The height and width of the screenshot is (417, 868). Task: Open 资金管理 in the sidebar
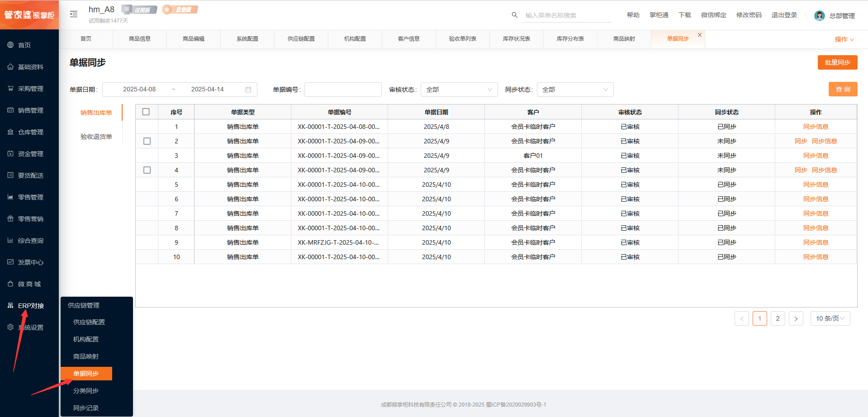[x=30, y=154]
